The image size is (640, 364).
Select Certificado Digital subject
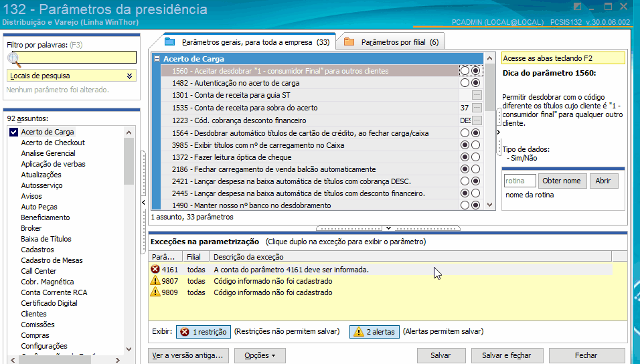[50, 303]
